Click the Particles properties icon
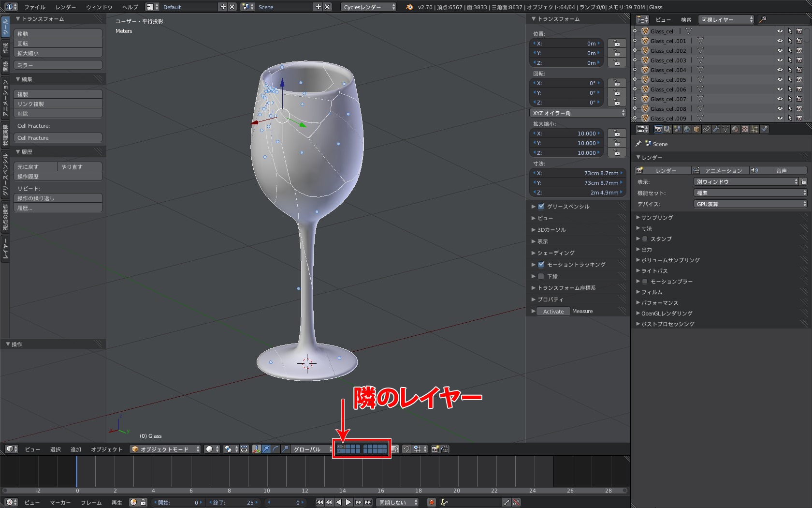The image size is (812, 508). click(754, 129)
